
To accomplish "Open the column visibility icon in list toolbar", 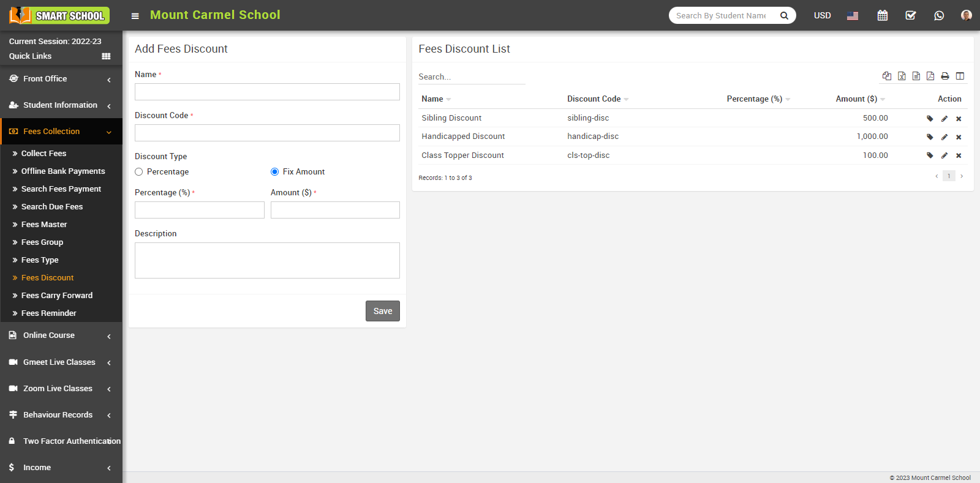I will tap(960, 76).
